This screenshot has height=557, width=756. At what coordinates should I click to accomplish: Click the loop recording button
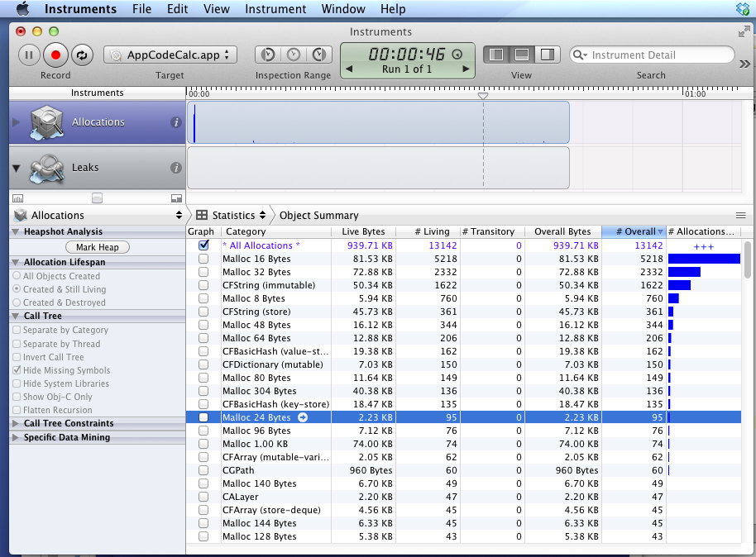click(x=82, y=55)
